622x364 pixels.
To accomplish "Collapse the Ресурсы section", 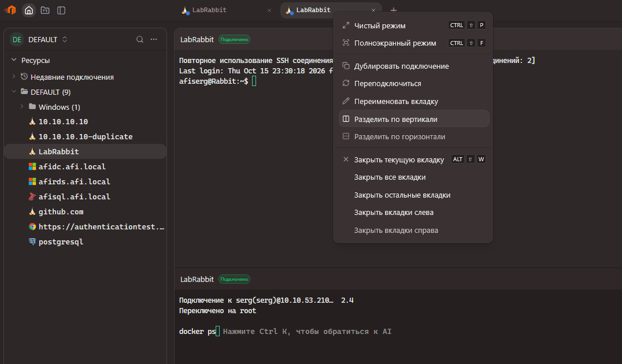I will (14, 60).
